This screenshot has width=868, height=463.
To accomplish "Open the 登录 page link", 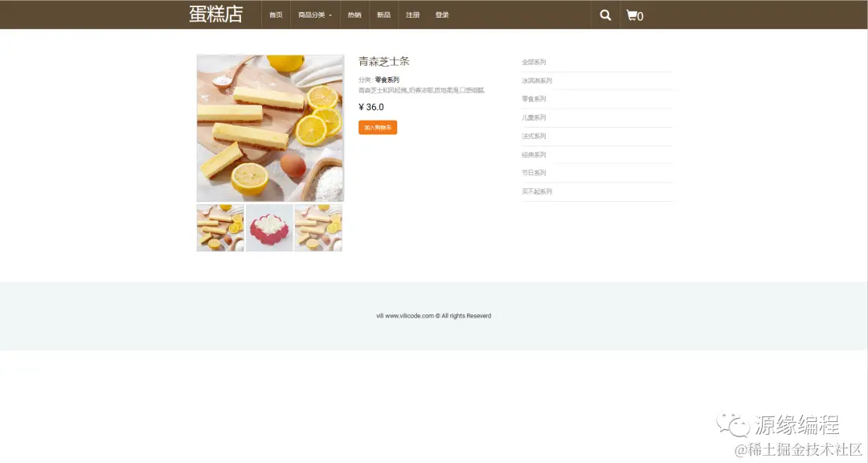I will pyautogui.click(x=442, y=14).
